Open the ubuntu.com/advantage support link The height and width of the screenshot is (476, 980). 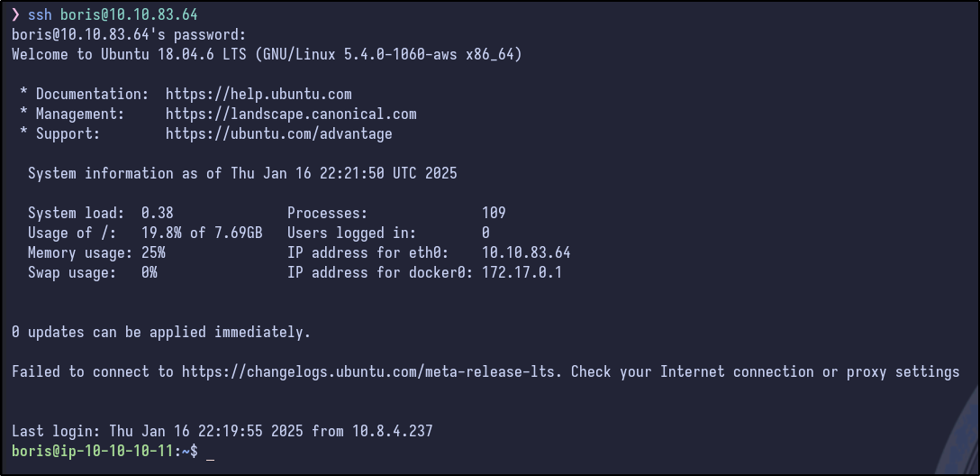pyautogui.click(x=278, y=133)
